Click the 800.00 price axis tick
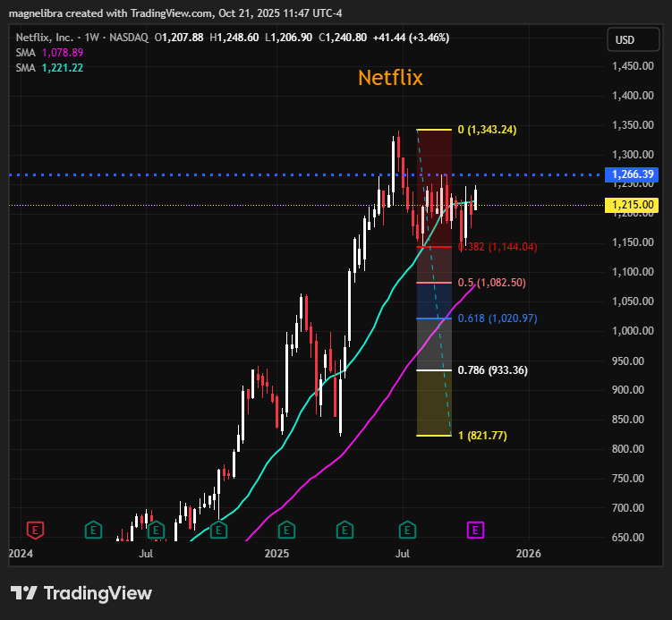This screenshot has height=620, width=672. (628, 449)
